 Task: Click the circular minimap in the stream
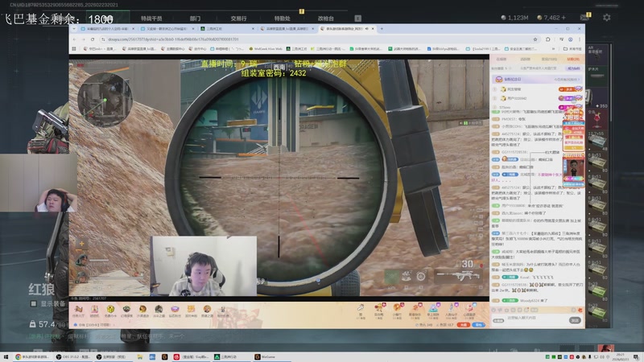(105, 100)
